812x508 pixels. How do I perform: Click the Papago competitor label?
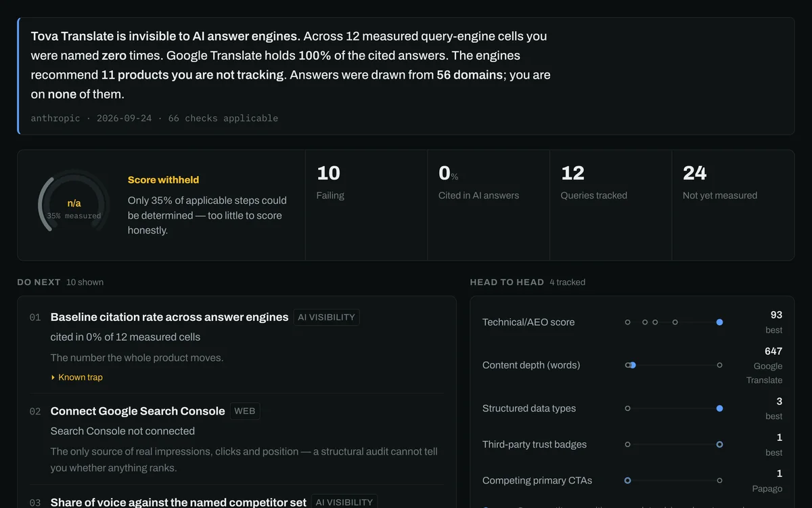pos(767,488)
